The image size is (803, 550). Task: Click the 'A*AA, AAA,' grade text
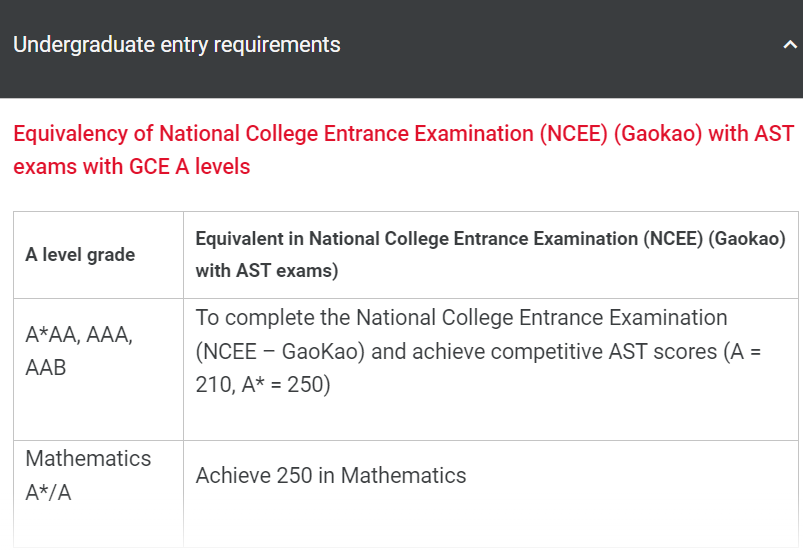[79, 335]
